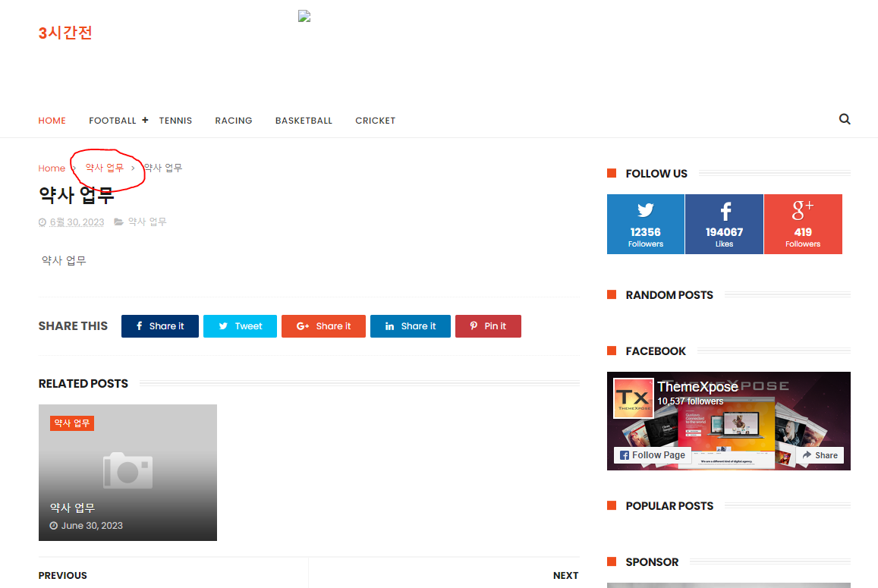
Task: Click the G+ icon in share button
Action: point(302,326)
